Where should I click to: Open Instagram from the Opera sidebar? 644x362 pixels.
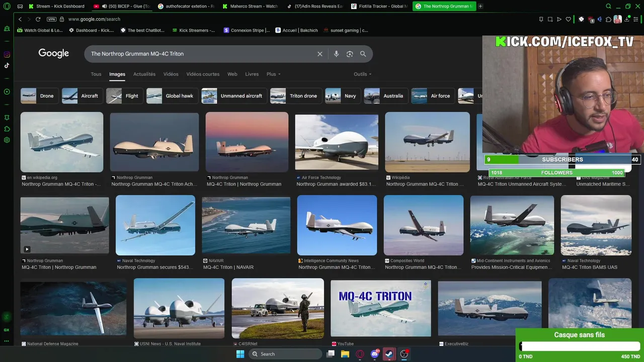7,54
